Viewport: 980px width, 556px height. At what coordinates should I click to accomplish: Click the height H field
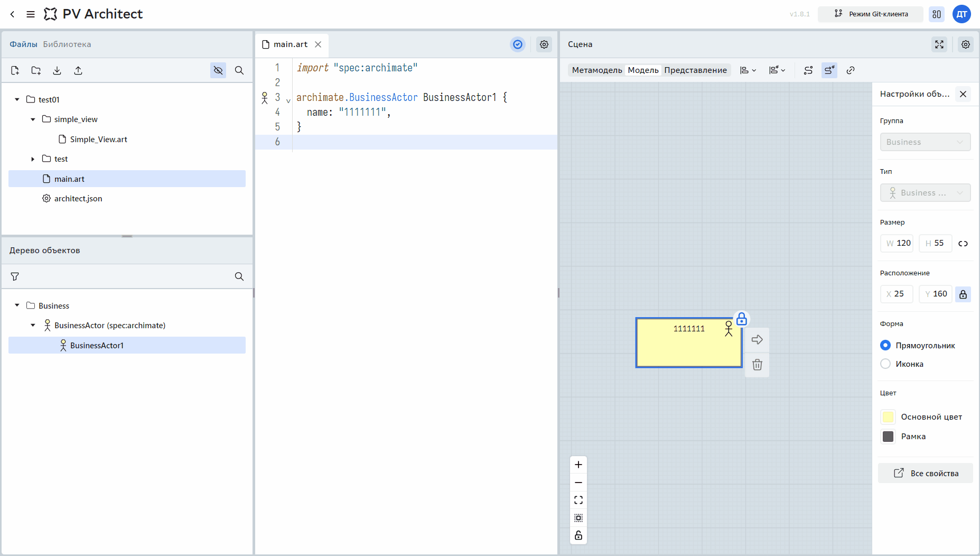point(936,243)
